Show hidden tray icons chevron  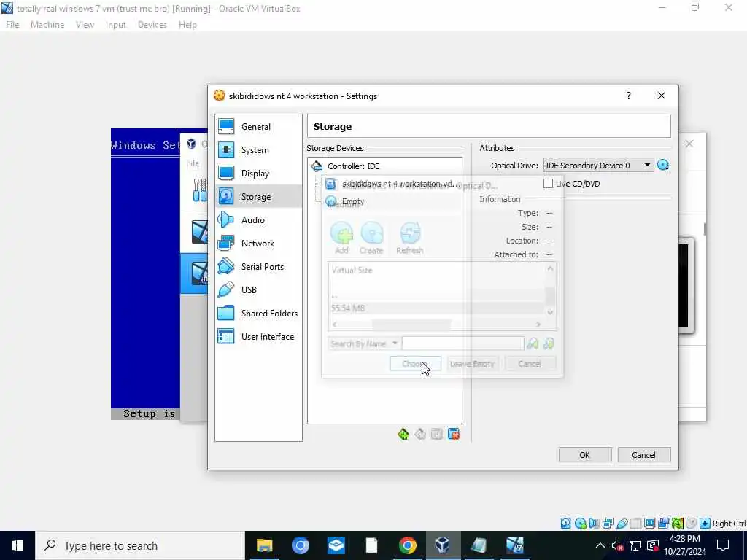point(600,545)
